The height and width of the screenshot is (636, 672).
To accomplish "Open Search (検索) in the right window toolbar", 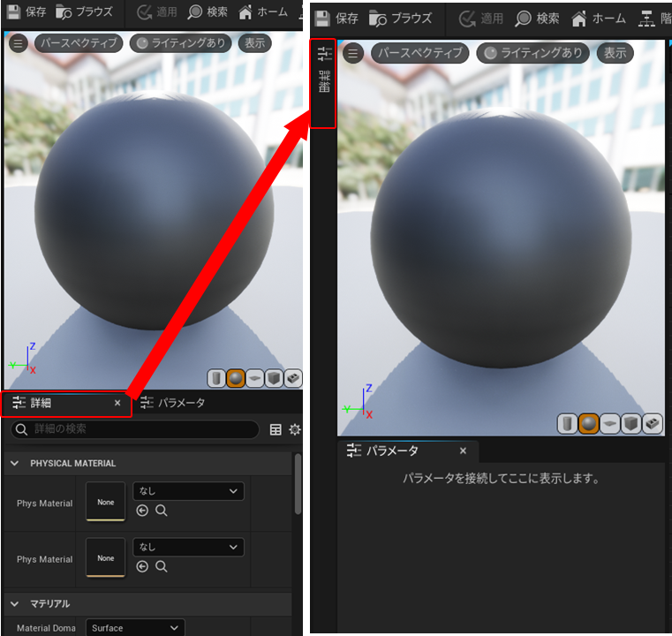I will [537, 19].
